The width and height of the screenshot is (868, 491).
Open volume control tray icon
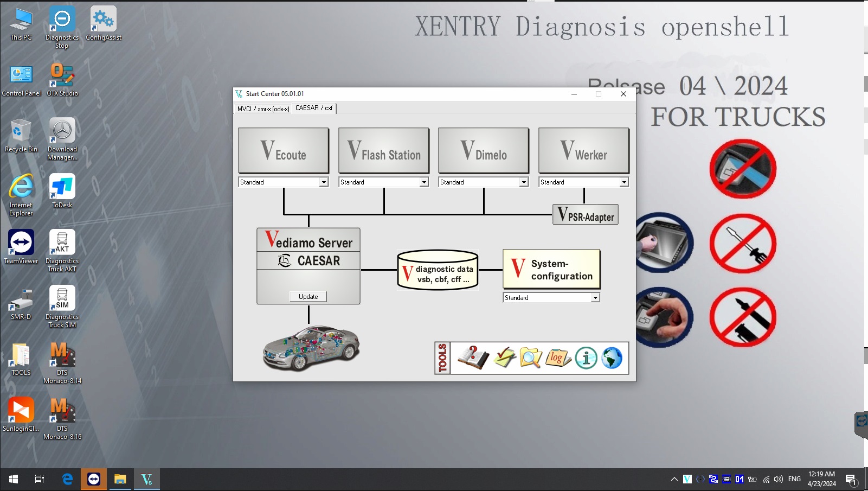pyautogui.click(x=779, y=479)
